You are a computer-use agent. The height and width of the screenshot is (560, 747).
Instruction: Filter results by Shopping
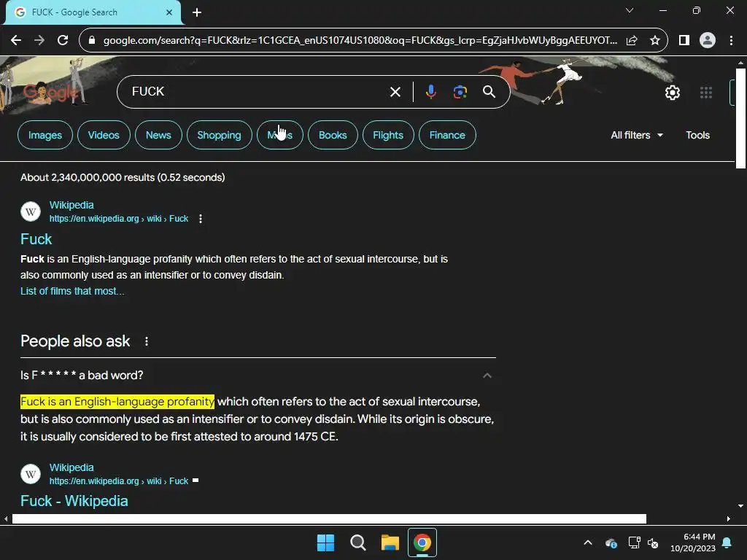click(x=219, y=135)
